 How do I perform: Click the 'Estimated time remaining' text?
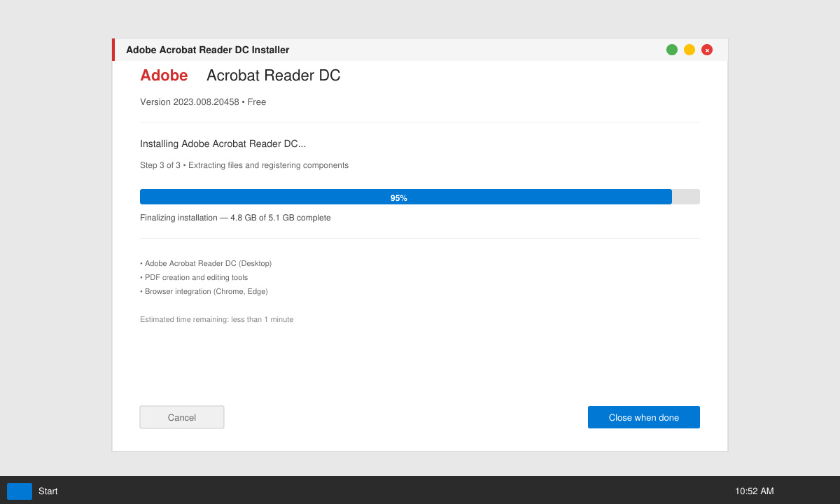tap(217, 319)
